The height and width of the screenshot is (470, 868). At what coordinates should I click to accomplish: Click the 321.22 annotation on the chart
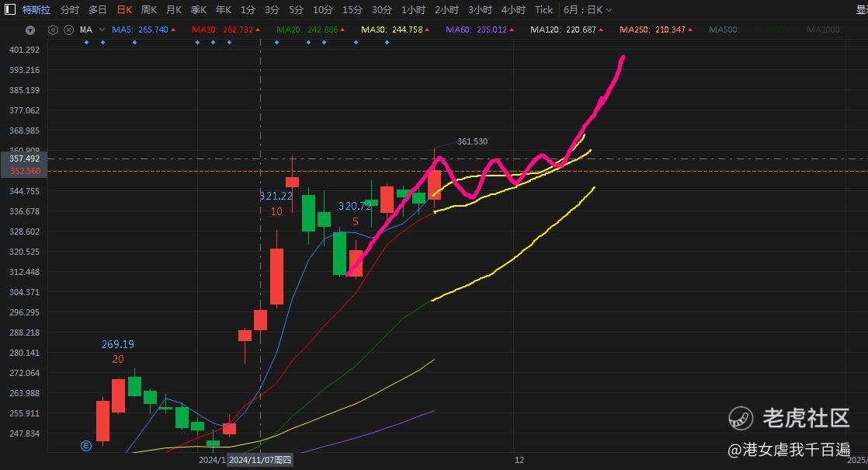point(276,196)
